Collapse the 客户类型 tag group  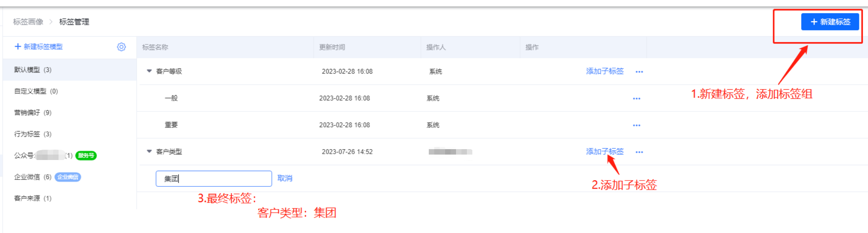(x=149, y=151)
